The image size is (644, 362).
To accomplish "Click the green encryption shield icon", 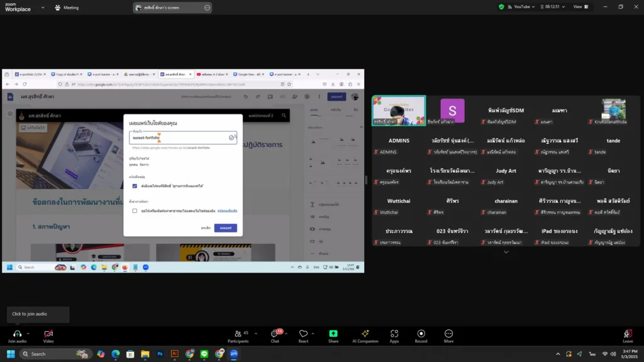I will tap(501, 7).
